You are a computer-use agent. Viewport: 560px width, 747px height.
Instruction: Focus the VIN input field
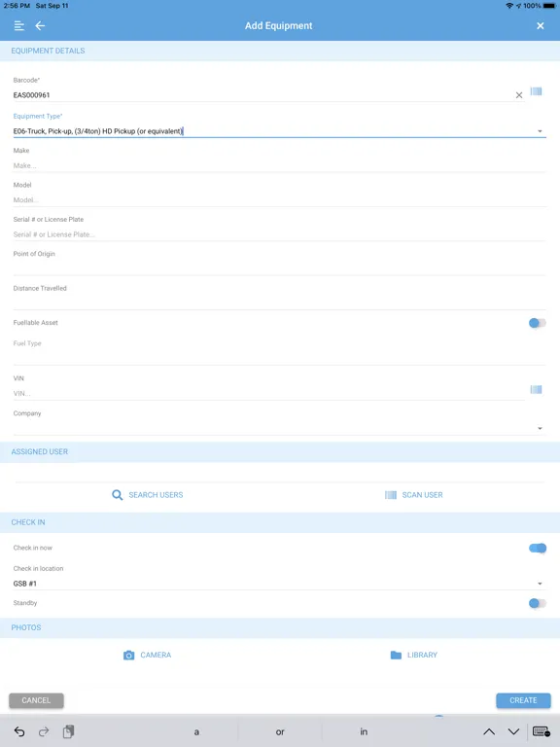pos(268,394)
